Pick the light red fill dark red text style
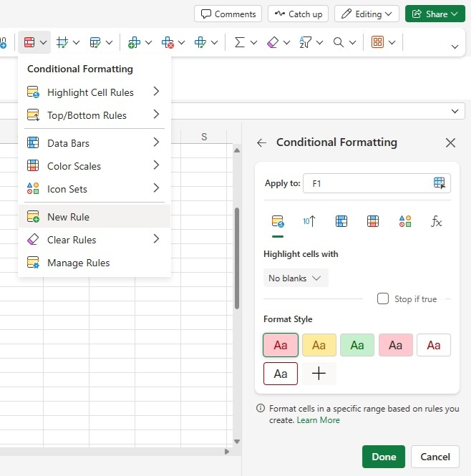The image size is (471, 476). click(x=281, y=345)
